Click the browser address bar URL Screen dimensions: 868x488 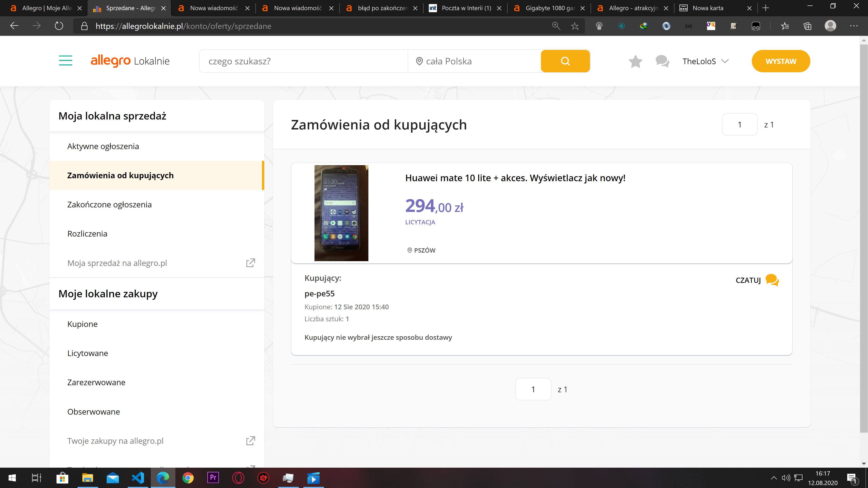pyautogui.click(x=183, y=26)
